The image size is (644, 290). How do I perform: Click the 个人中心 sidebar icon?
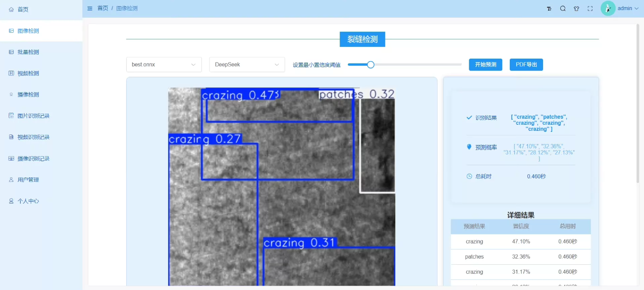11,201
